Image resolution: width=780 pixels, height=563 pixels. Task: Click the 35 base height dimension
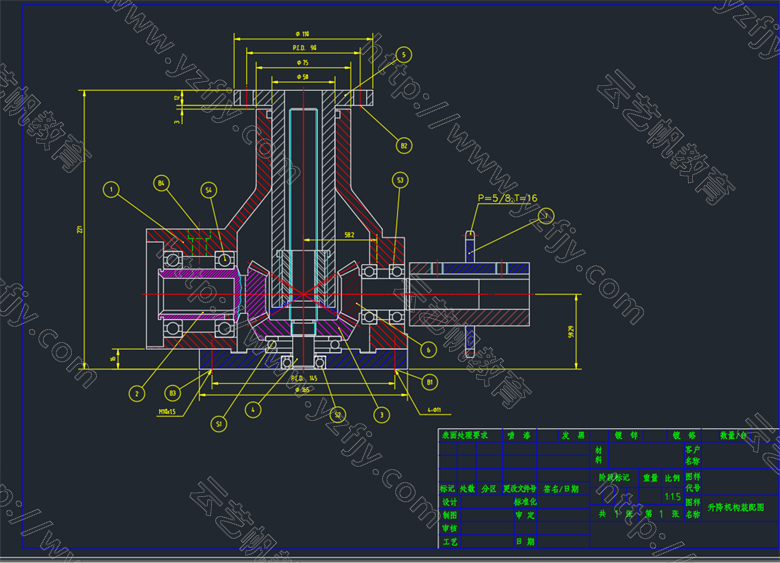tap(113, 359)
